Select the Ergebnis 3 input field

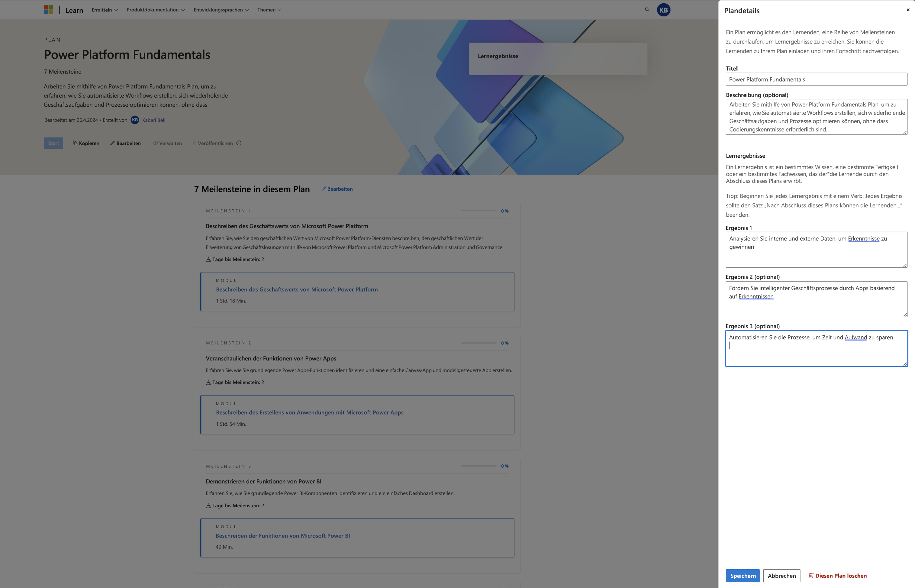[816, 348]
